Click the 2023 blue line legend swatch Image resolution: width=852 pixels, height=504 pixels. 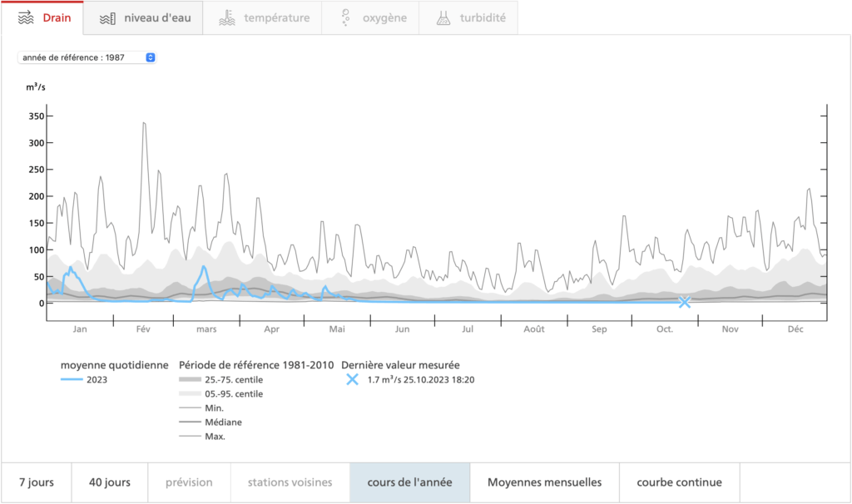(x=74, y=379)
